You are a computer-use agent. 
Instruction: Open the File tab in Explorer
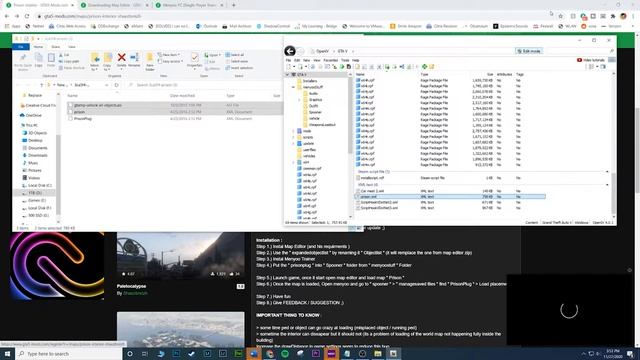pos(21,47)
